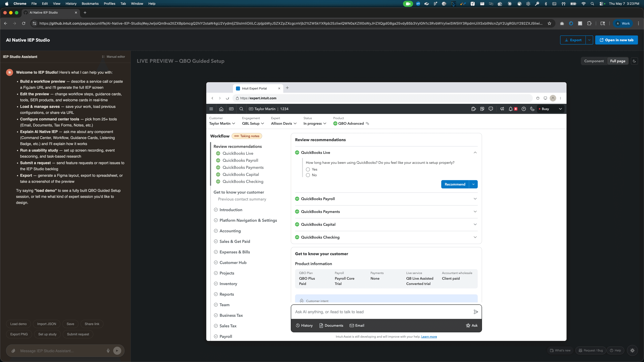Open the help question mark icon in portal

click(524, 109)
